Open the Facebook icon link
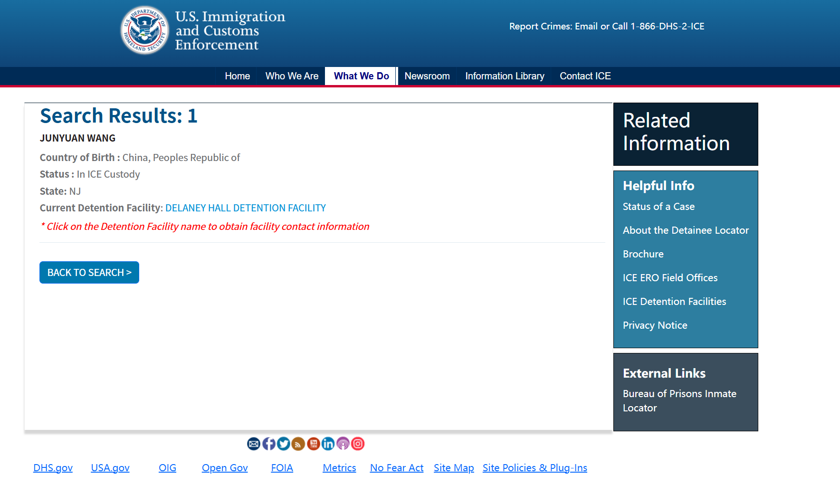840x504 pixels. [269, 444]
